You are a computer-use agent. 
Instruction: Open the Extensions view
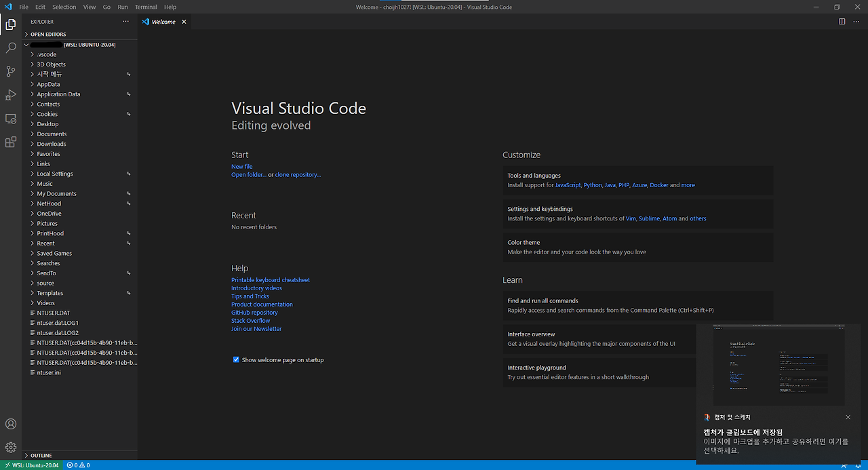click(10, 142)
